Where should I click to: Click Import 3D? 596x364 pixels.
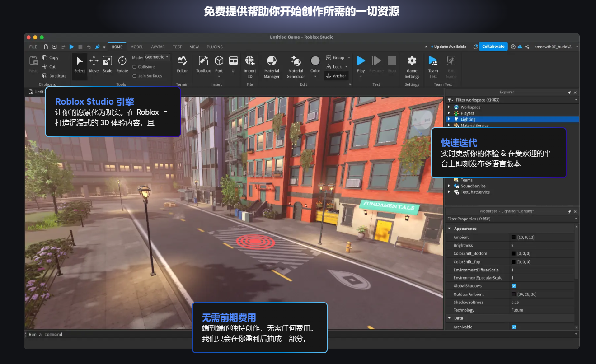tap(250, 67)
